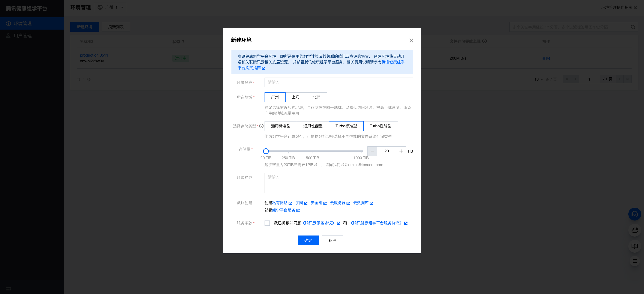Click the external link icon beside 环境管理操作指南
644x294 pixels.
(635, 7)
